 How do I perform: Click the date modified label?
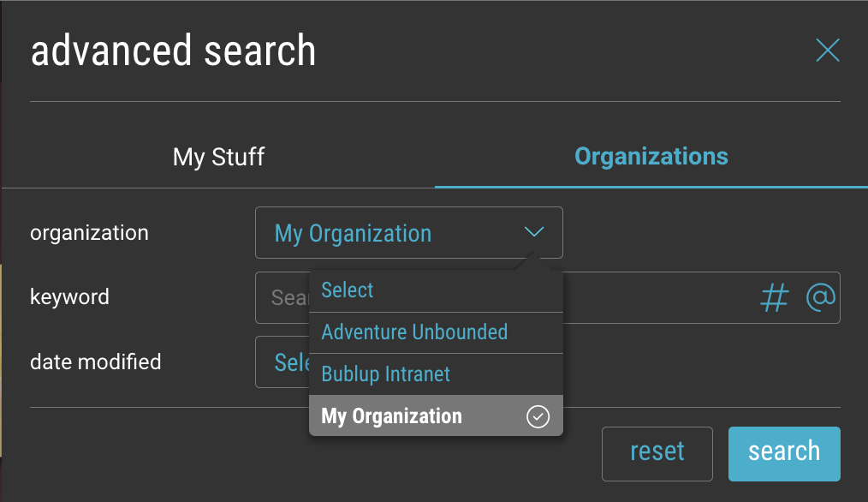(x=96, y=362)
